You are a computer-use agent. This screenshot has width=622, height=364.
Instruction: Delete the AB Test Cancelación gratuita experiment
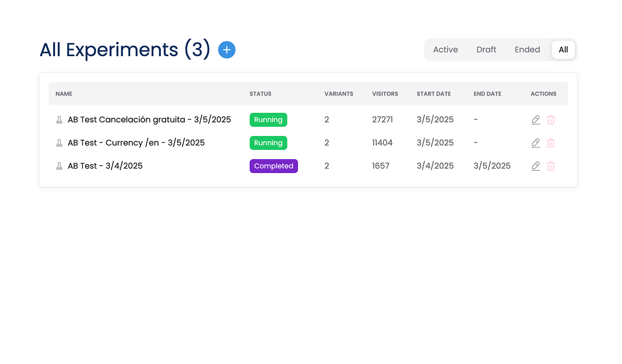point(551,120)
